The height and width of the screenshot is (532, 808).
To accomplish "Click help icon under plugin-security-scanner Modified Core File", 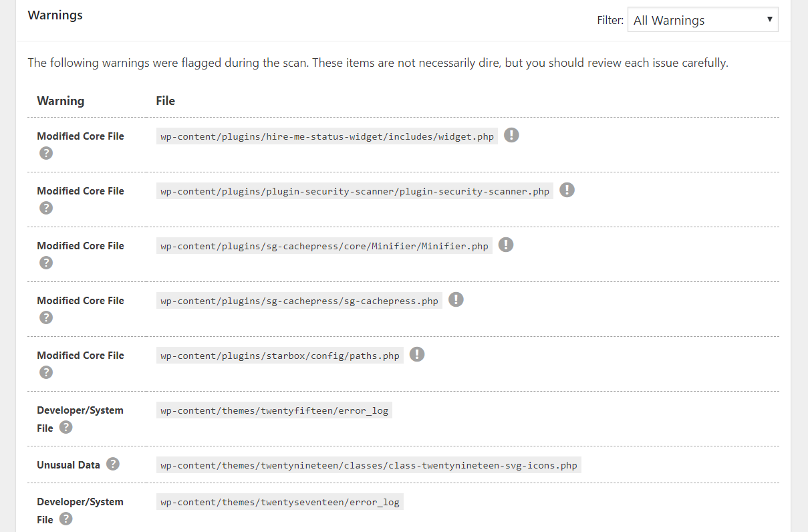I will [x=45, y=208].
